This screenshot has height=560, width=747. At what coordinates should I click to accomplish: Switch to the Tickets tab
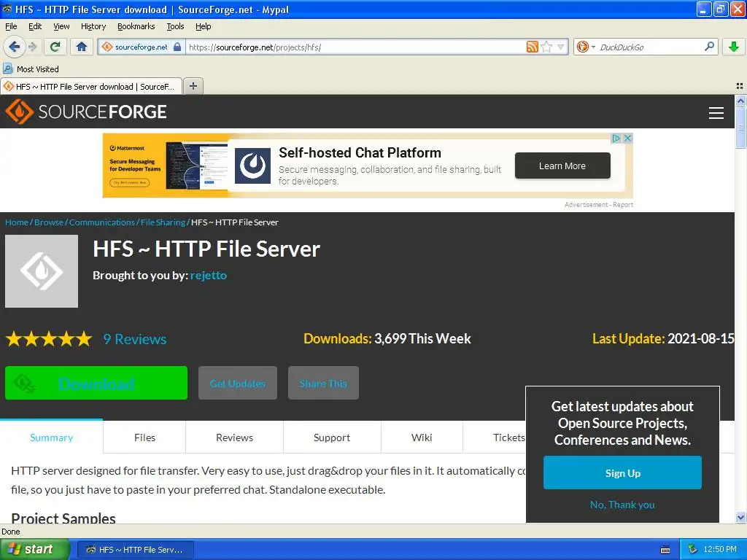pos(508,437)
